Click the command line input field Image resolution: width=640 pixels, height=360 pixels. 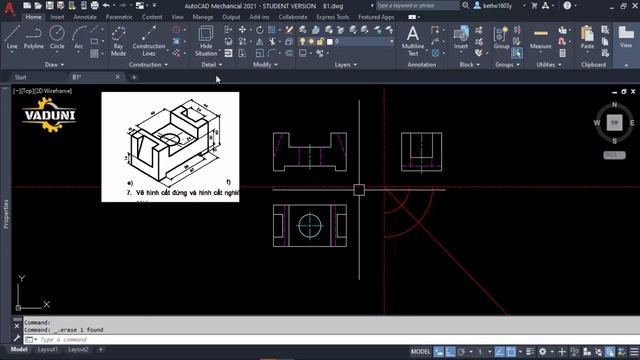[331, 340]
